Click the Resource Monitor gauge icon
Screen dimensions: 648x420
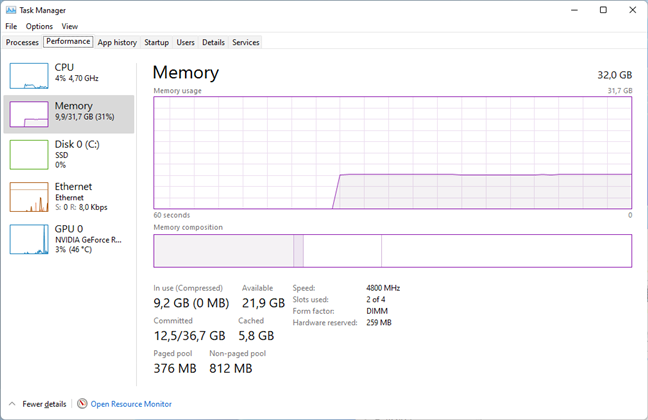(x=82, y=403)
